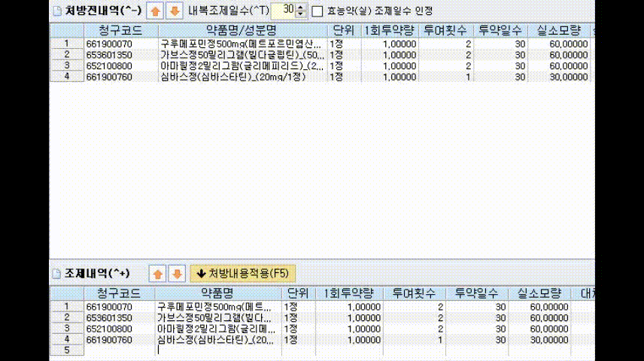Click the move-up arrow beside 처방전내역
Screen dimensions: 644x361
point(156,11)
